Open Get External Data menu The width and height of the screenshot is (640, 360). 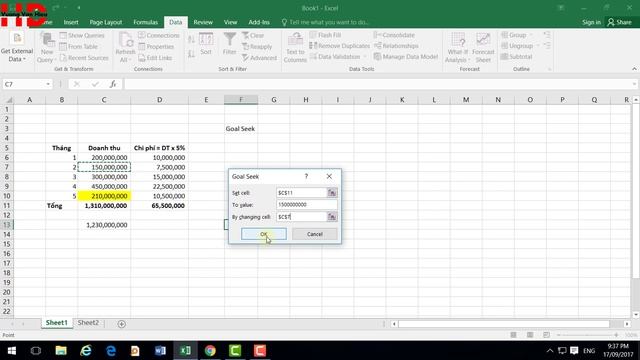pyautogui.click(x=17, y=47)
